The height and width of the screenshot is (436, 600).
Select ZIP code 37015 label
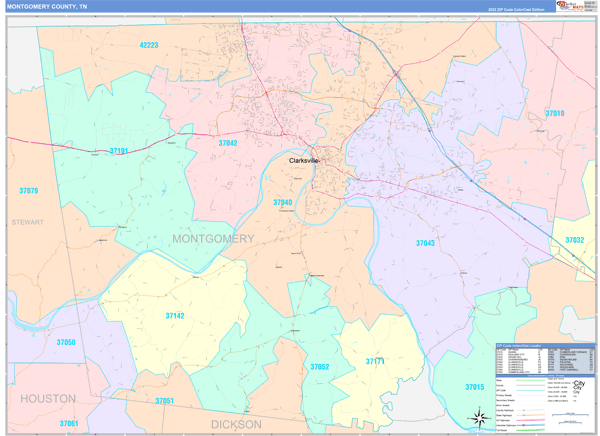coord(474,386)
